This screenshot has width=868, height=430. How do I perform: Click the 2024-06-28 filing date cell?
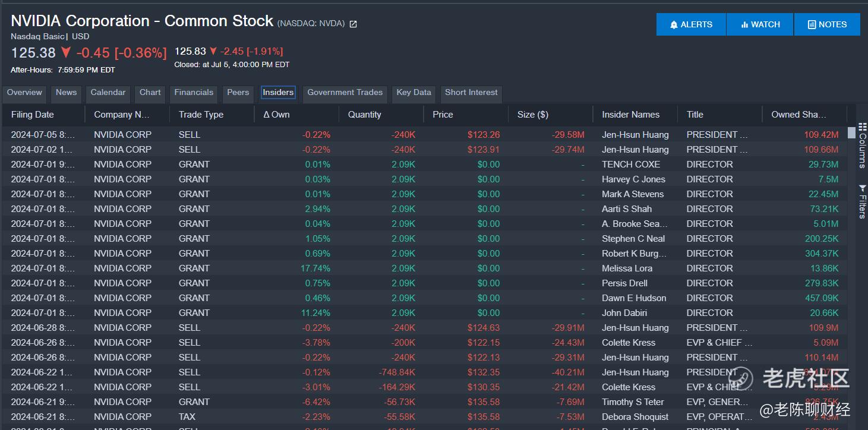(x=43, y=328)
